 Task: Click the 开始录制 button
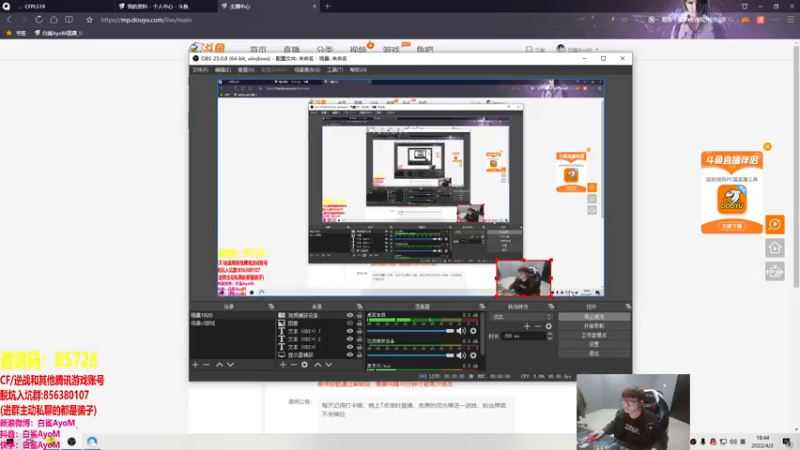click(594, 326)
